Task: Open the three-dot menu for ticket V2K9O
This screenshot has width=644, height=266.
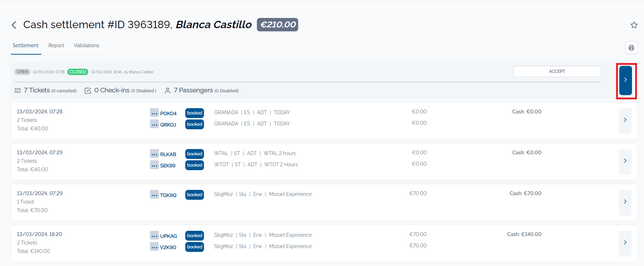Action: tap(154, 247)
